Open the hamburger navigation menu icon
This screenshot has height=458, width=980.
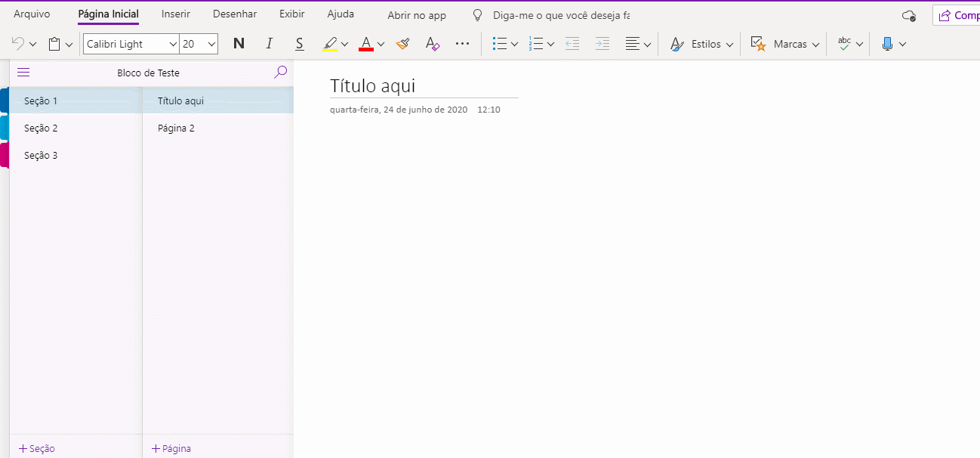coord(23,73)
